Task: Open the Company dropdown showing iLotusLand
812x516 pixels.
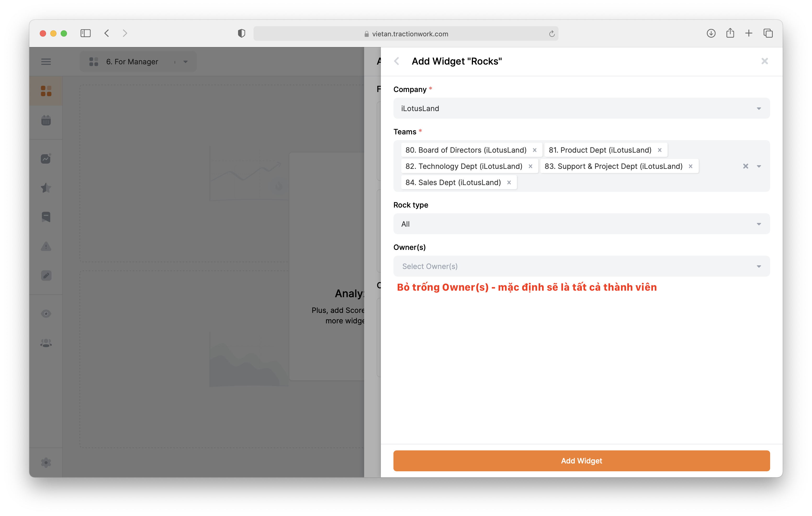Action: click(x=581, y=108)
